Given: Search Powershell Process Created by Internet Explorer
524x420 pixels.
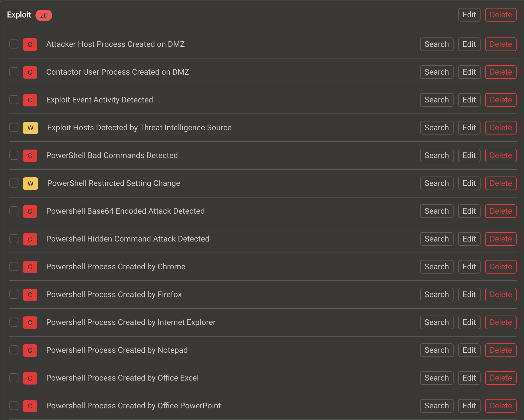Looking at the screenshot, I should click(437, 322).
